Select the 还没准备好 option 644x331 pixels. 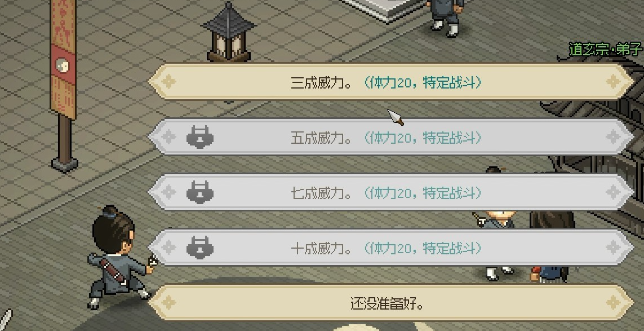click(390, 303)
